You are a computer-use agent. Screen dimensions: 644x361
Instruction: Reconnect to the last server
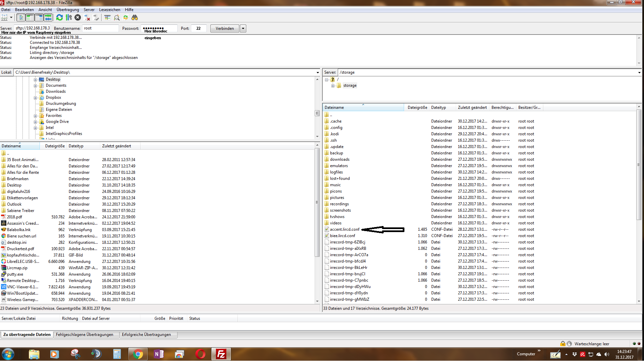tap(96, 17)
